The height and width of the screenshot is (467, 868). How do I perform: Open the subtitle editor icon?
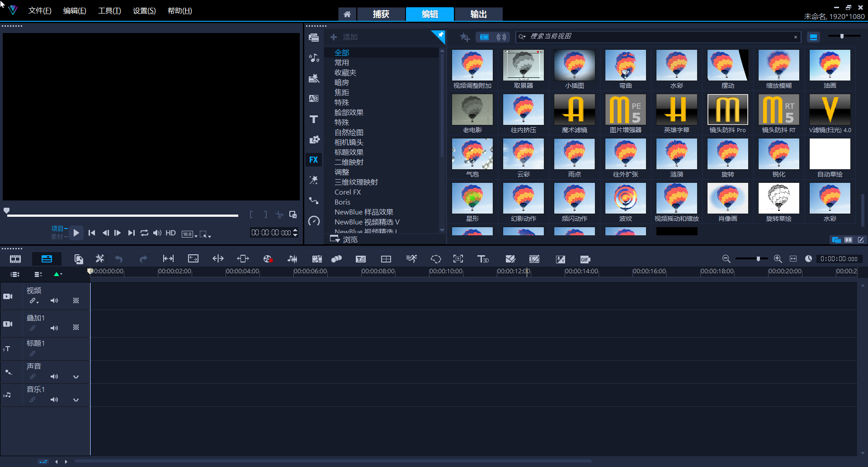(361, 259)
